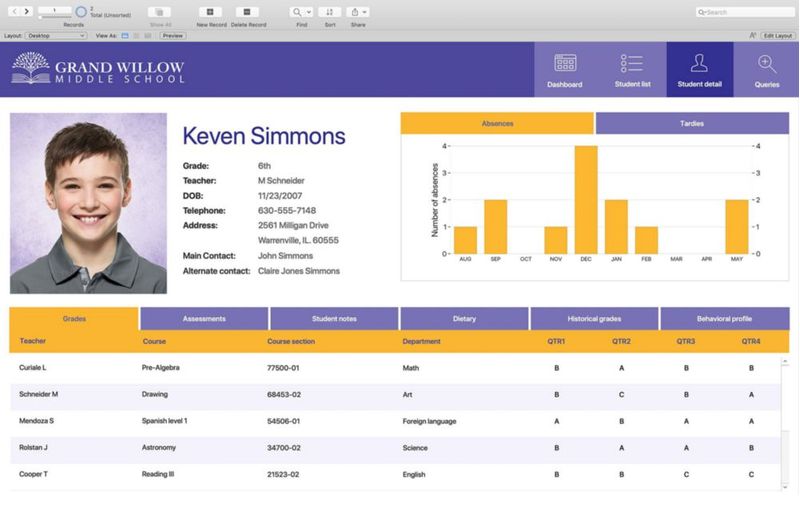This screenshot has height=510, width=800.
Task: Click the found set pie circle icon
Action: (x=81, y=11)
